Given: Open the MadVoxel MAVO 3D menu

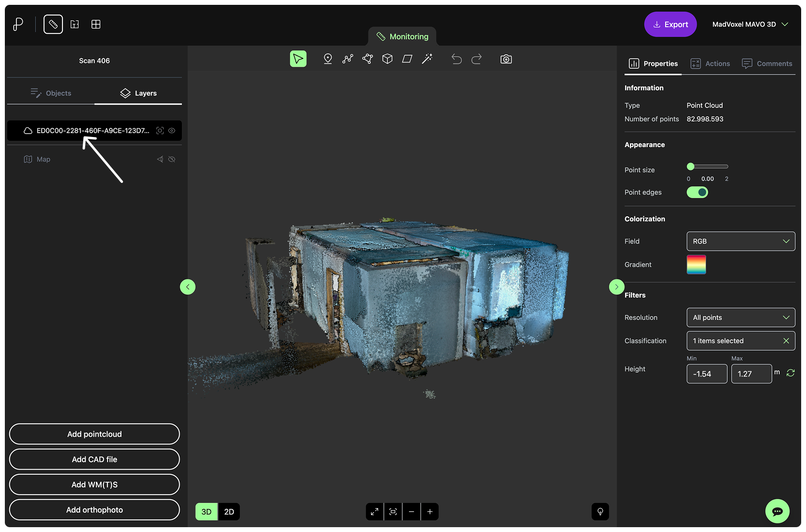Looking at the screenshot, I should point(750,24).
